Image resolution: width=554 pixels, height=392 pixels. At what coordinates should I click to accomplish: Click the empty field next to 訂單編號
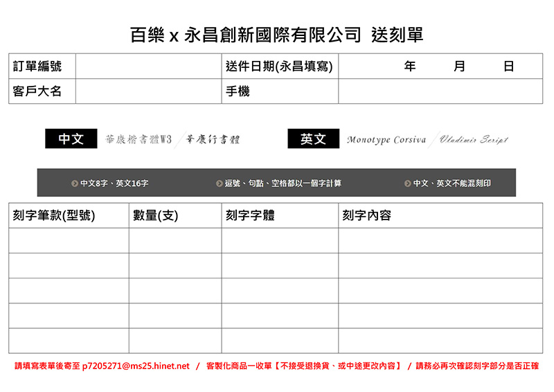tap(148, 66)
